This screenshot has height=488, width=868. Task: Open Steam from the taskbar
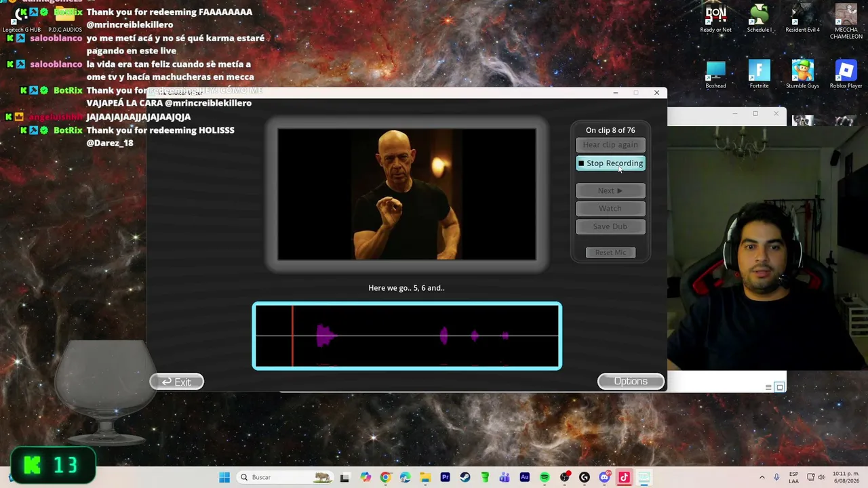point(465,477)
